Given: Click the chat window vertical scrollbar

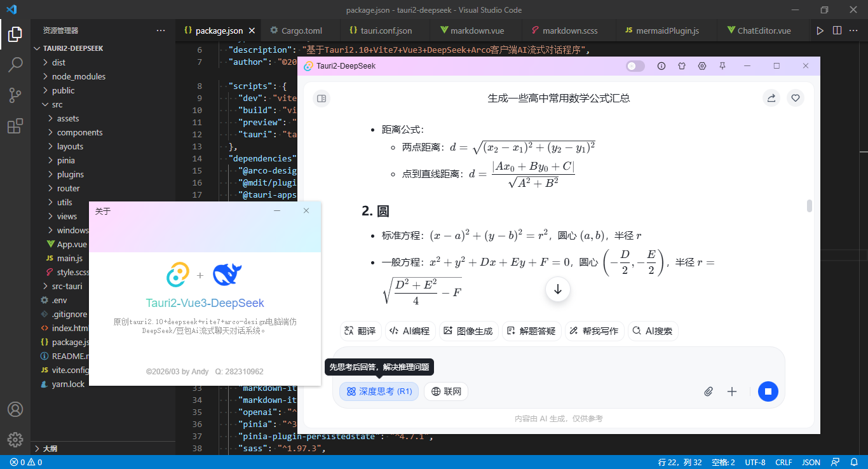Looking at the screenshot, I should click(x=810, y=207).
